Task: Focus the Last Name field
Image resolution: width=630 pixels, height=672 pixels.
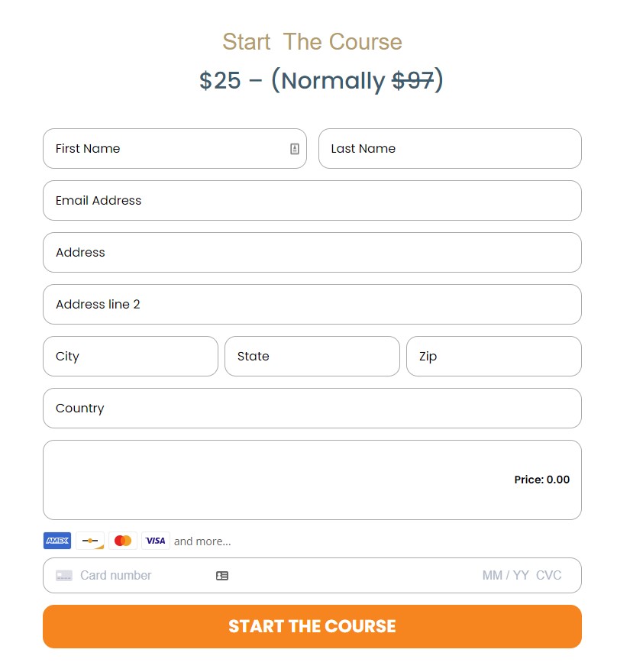Action: [450, 149]
